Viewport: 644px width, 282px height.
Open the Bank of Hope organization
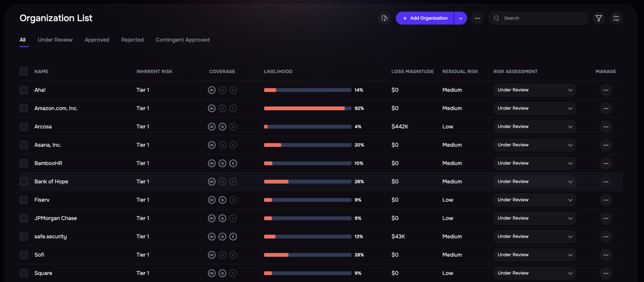(51, 182)
